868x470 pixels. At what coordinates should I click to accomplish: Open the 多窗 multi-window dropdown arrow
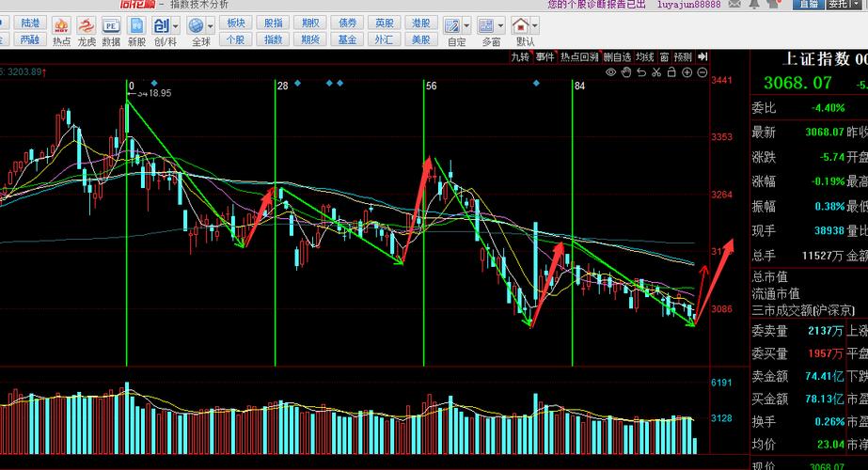pyautogui.click(x=502, y=25)
